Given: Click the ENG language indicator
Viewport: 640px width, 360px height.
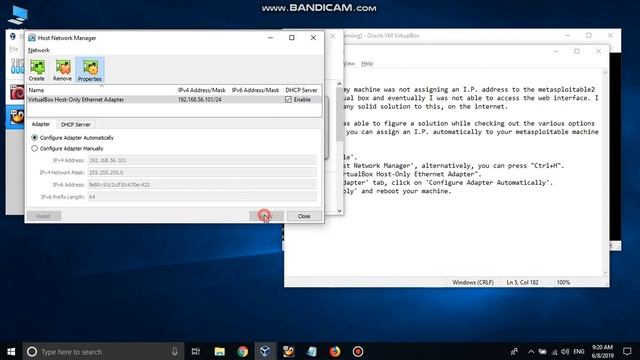Looking at the screenshot, I should point(579,351).
